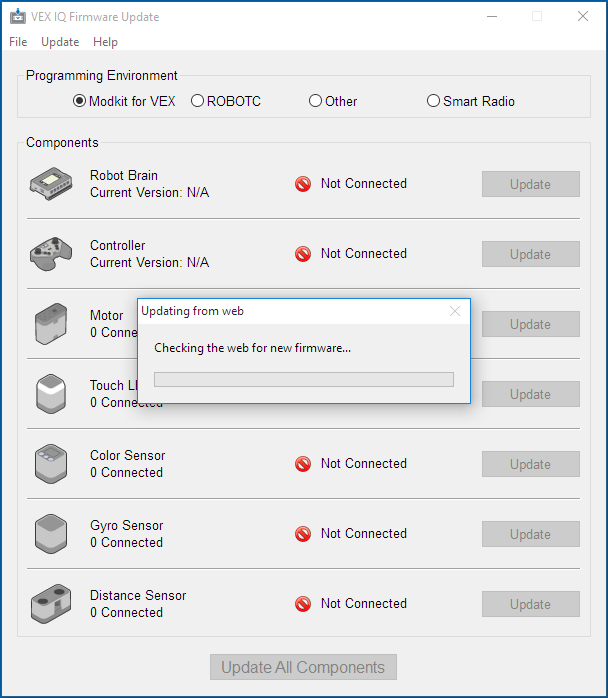Open the Update menu
The width and height of the screenshot is (608, 698).
pyautogui.click(x=60, y=42)
